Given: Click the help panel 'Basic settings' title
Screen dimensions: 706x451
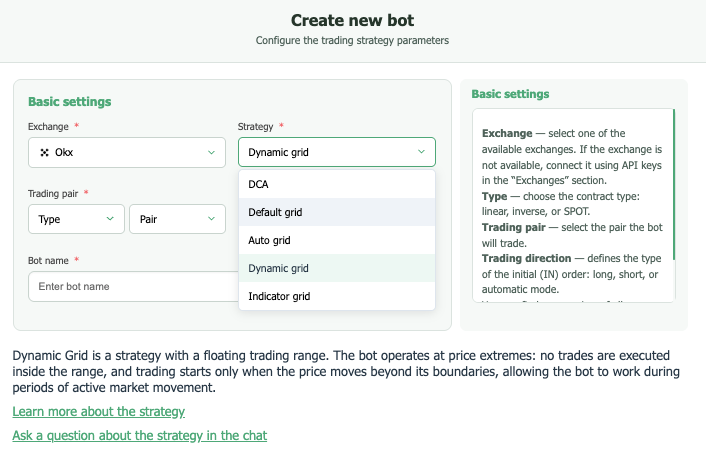Looking at the screenshot, I should 510,94.
